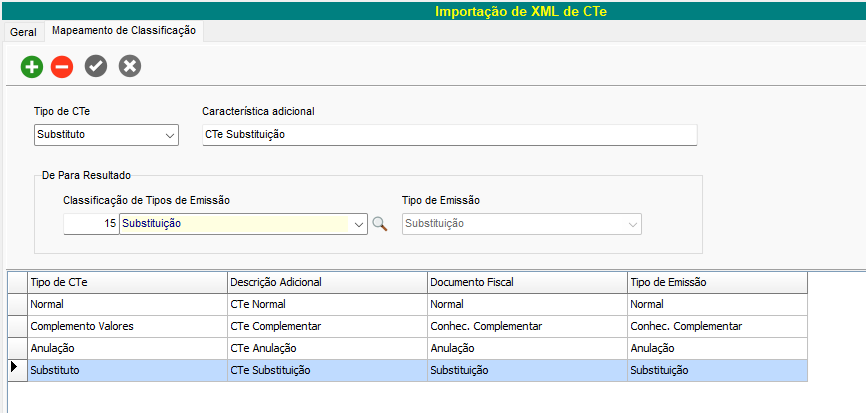Click the Característica adicional text field
Image resolution: width=866 pixels, height=413 pixels.
[x=449, y=135]
